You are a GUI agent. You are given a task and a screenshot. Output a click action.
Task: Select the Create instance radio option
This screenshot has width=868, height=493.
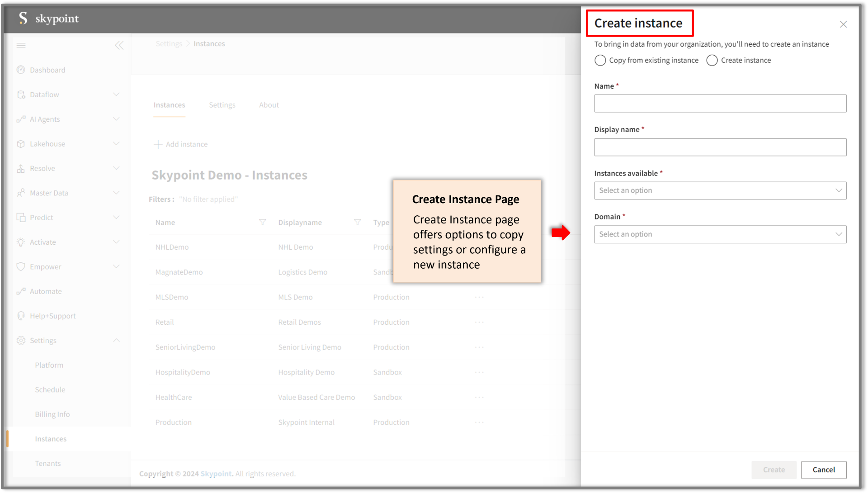coord(712,60)
